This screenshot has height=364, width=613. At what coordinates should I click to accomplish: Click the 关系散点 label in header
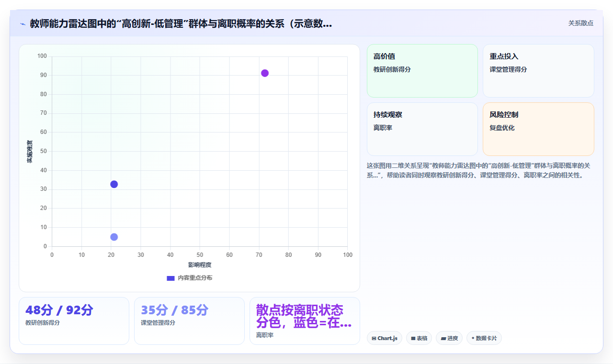click(x=581, y=23)
